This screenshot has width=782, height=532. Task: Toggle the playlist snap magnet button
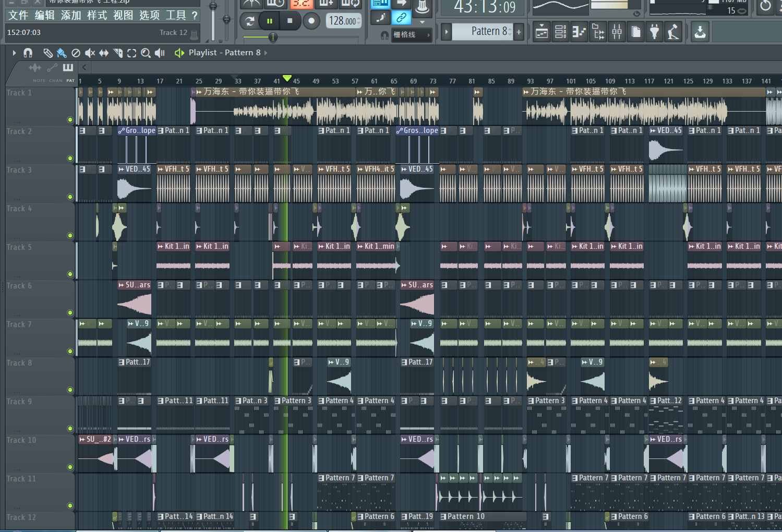[x=28, y=53]
